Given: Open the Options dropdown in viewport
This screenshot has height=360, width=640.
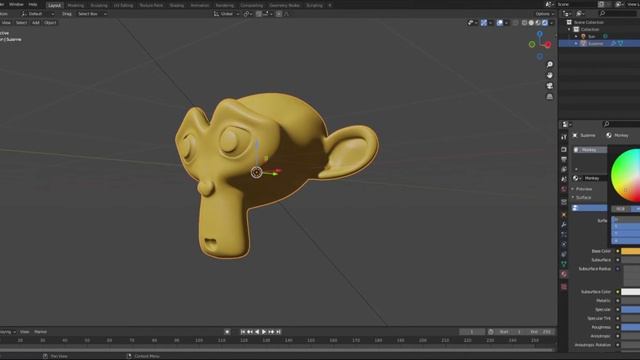Looking at the screenshot, I should [545, 14].
